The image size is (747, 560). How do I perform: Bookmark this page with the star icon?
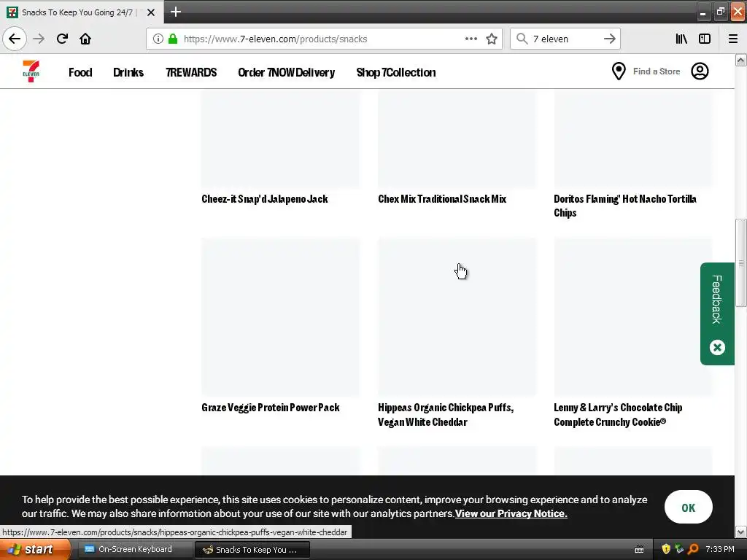point(492,39)
